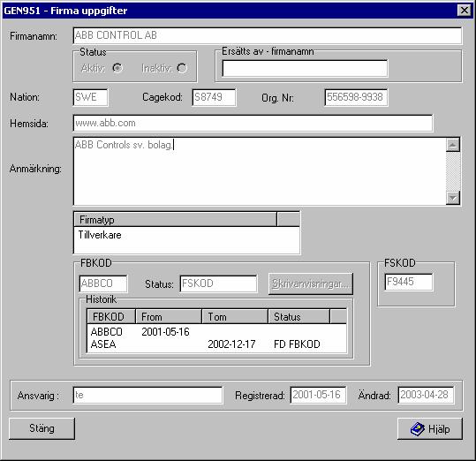Screen dimensions: 476x461
Task: Select the Aktiv radio button
Action: pyautogui.click(x=117, y=68)
